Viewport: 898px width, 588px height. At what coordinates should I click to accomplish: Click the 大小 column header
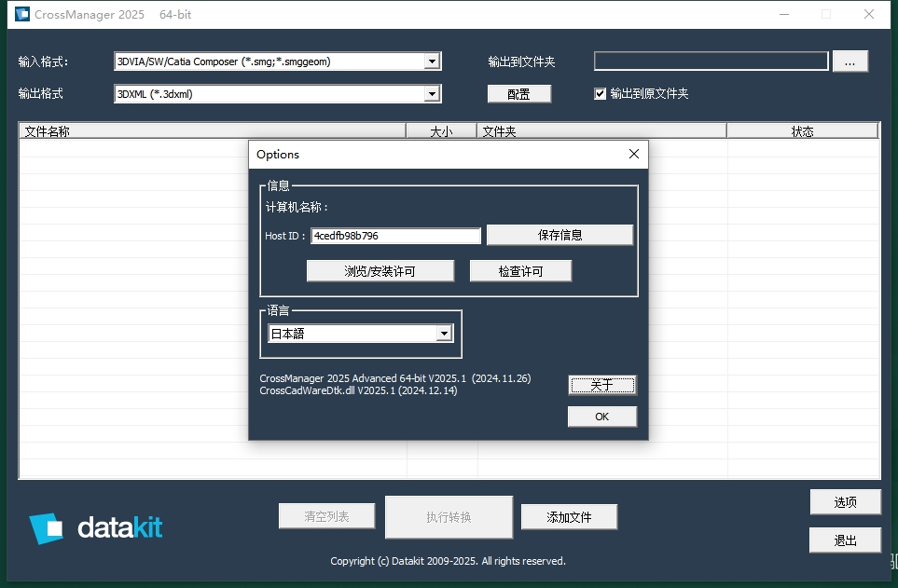(x=442, y=131)
